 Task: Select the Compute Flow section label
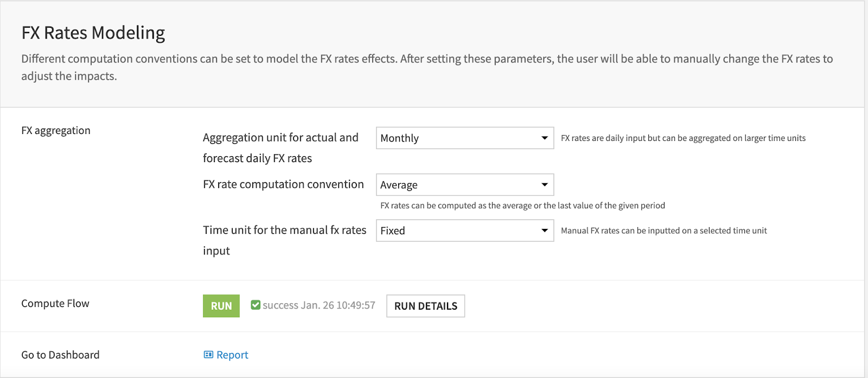55,304
